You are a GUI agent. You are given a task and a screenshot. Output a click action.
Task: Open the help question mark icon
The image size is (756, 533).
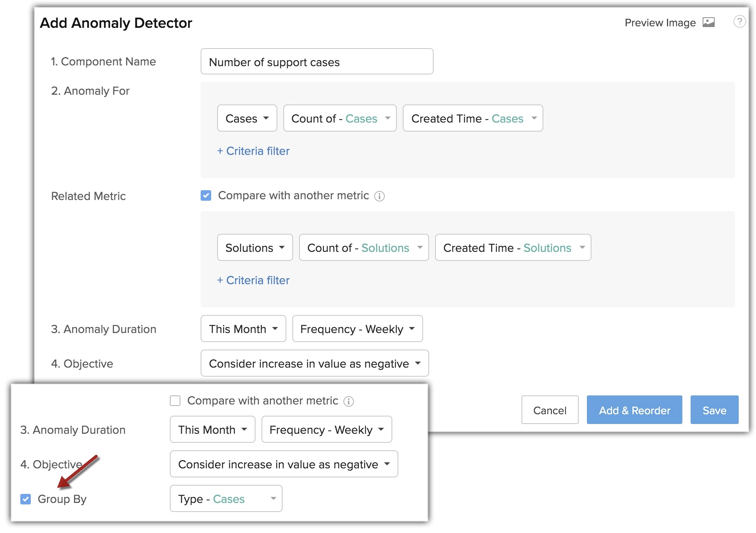point(739,21)
